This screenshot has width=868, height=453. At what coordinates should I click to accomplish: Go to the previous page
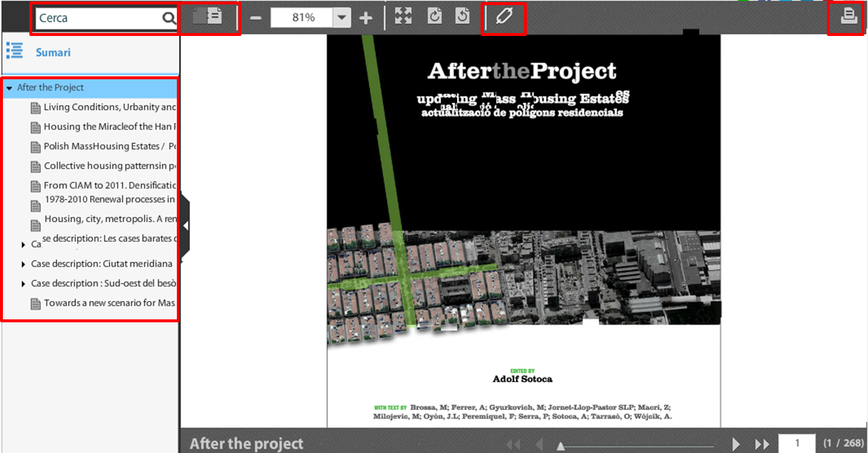[539, 444]
